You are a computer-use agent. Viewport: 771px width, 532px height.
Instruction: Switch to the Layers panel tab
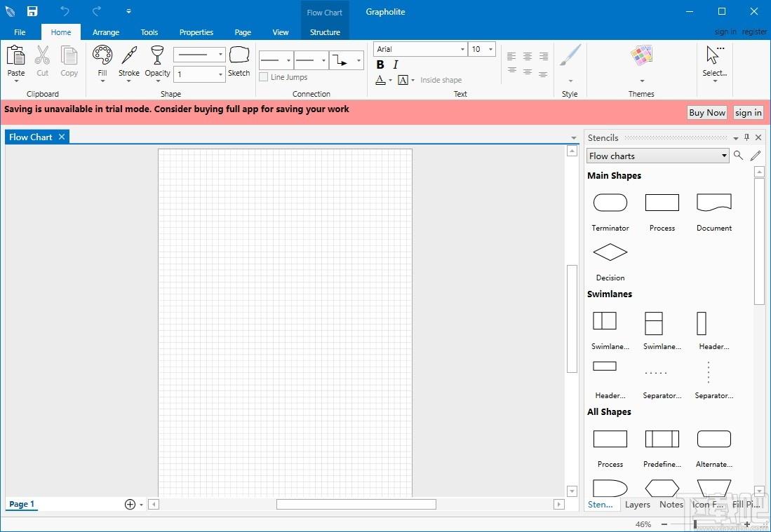click(x=637, y=505)
